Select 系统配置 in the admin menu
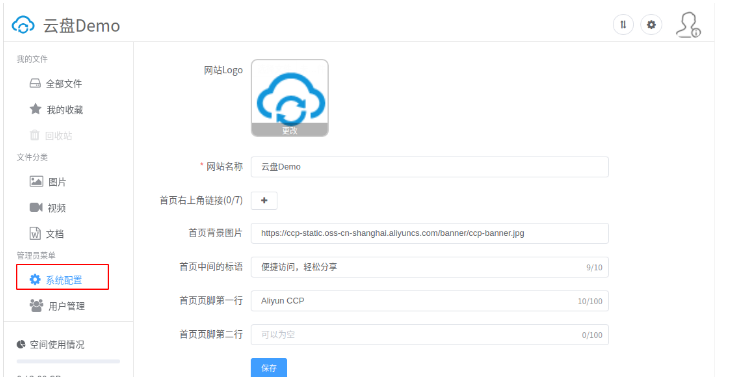This screenshot has width=732, height=379. pyautogui.click(x=63, y=277)
